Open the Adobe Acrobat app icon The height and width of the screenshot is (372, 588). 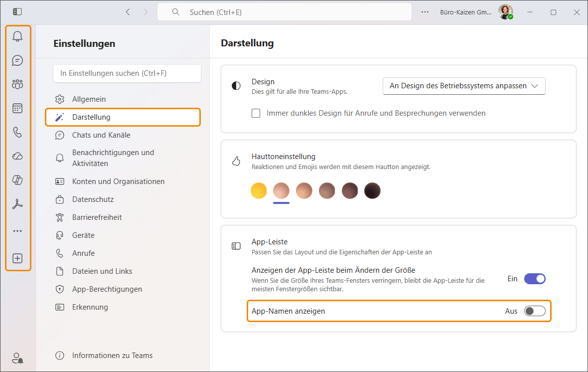[x=17, y=204]
